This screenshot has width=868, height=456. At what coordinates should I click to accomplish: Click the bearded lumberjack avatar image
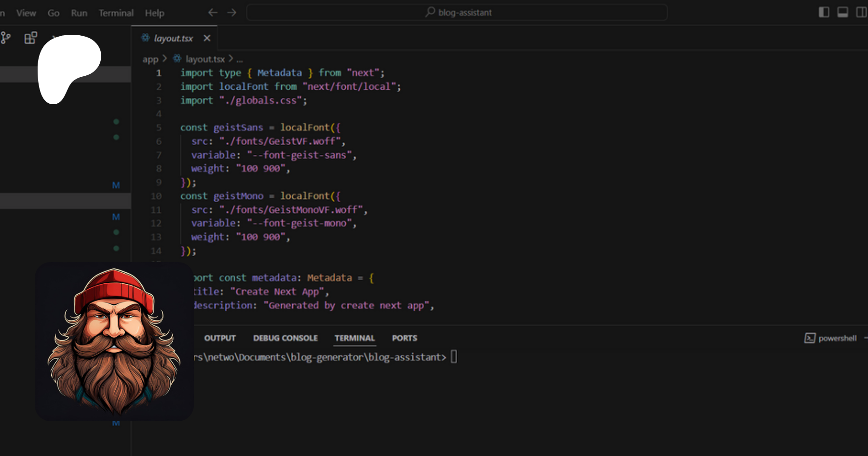(114, 342)
